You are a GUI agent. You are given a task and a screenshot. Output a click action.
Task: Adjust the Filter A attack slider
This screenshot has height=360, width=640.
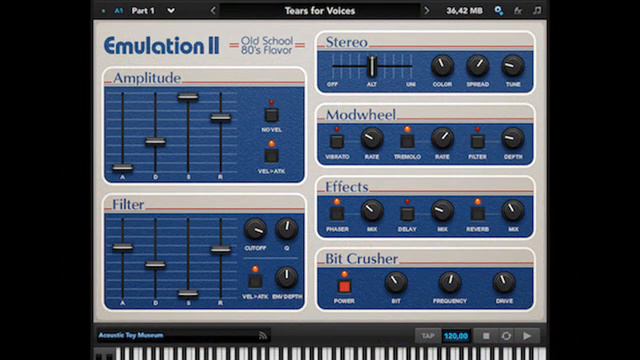[122, 247]
